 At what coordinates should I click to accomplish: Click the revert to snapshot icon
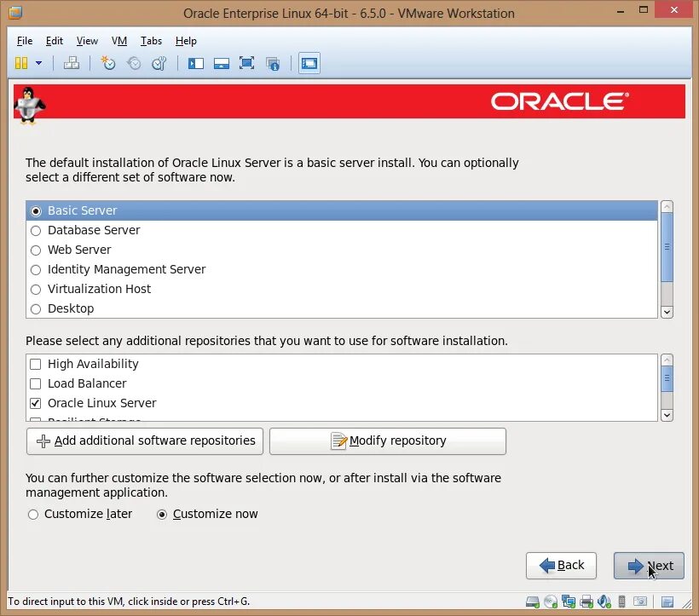click(134, 63)
